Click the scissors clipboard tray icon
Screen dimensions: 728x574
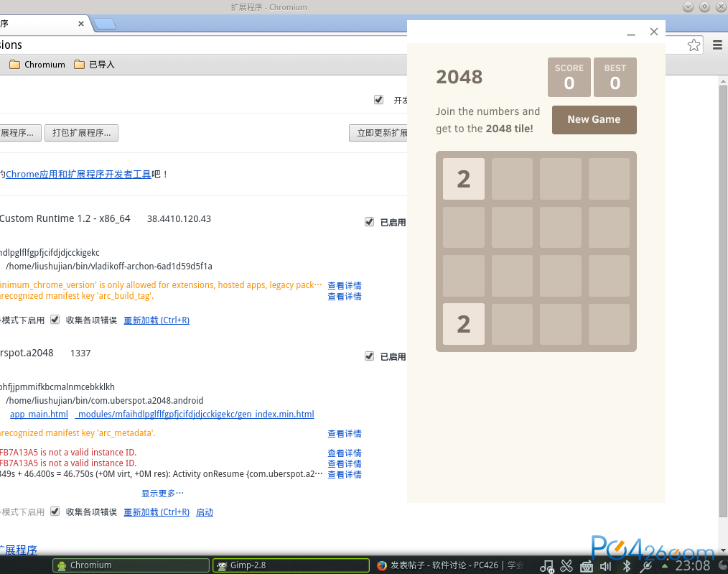click(566, 565)
